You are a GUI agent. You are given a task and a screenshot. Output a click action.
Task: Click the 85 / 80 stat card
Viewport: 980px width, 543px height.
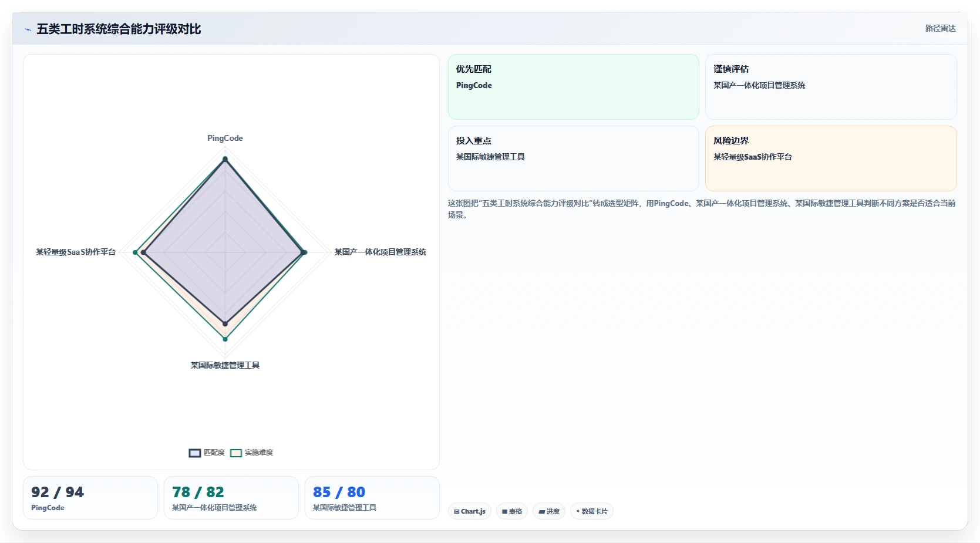click(372, 498)
